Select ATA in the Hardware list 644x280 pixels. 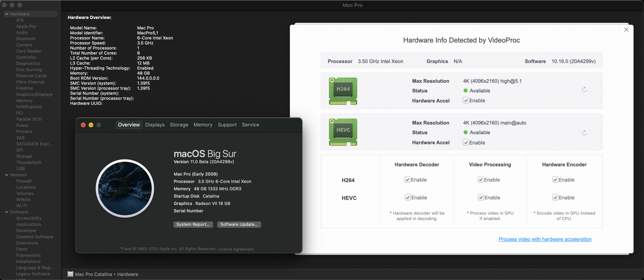tap(20, 20)
